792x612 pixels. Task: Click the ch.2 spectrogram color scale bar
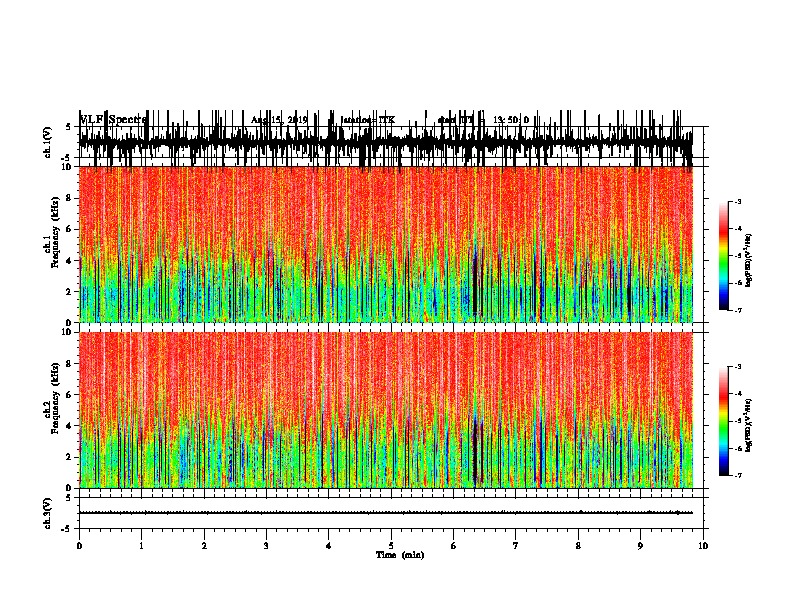(724, 421)
